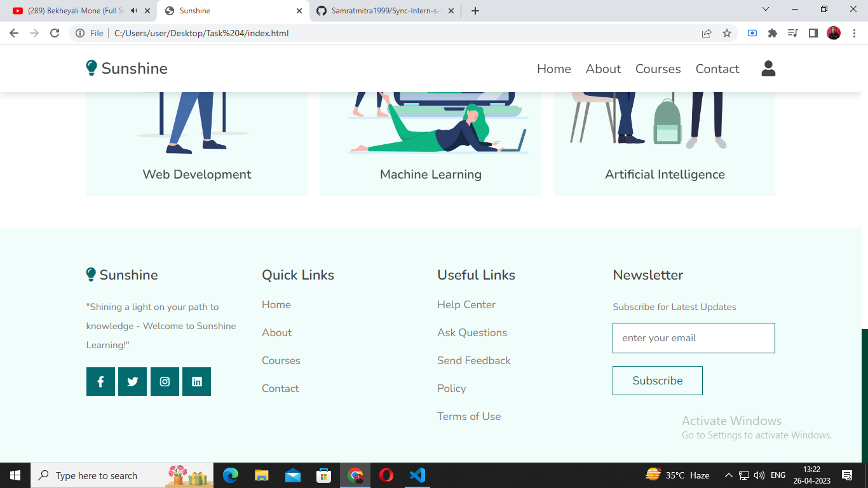Click the user profile icon in navbar
The image size is (868, 488).
coord(768,69)
